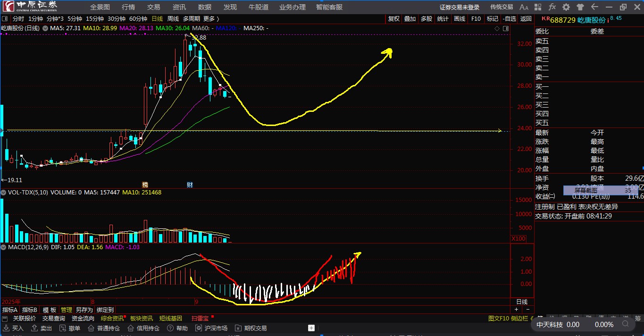
Task: Open the 复权 adjustment dropdown
Action: 394,19
